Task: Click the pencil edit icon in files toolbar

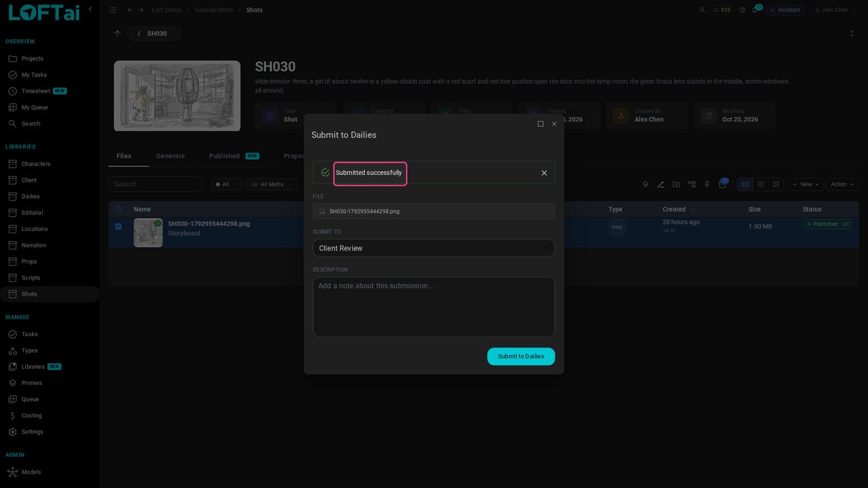Action: pos(660,184)
